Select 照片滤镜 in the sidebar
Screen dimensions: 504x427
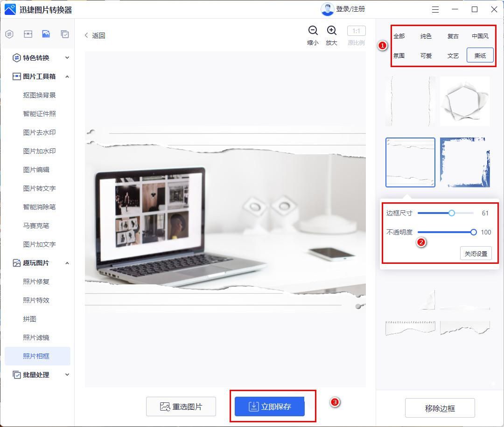coord(36,337)
